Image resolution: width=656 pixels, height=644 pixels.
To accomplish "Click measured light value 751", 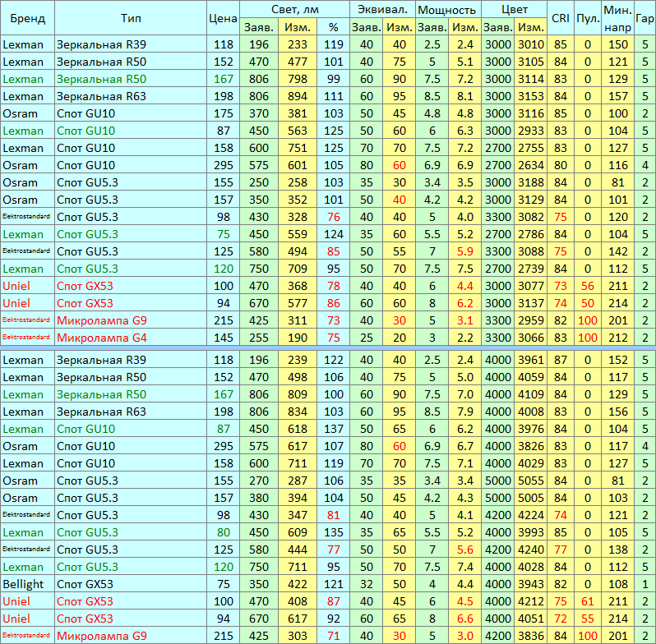I will click(298, 148).
